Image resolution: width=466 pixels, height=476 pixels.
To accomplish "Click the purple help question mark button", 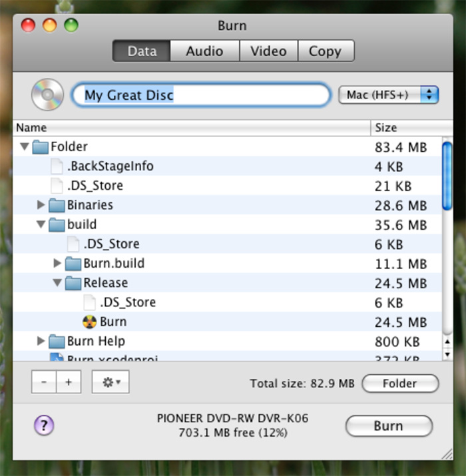I will (x=43, y=425).
